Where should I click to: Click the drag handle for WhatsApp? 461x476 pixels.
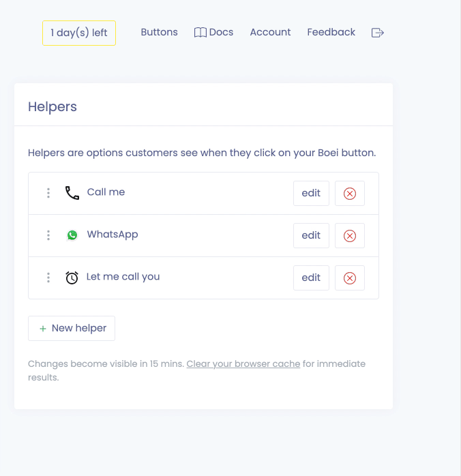pyautogui.click(x=48, y=235)
